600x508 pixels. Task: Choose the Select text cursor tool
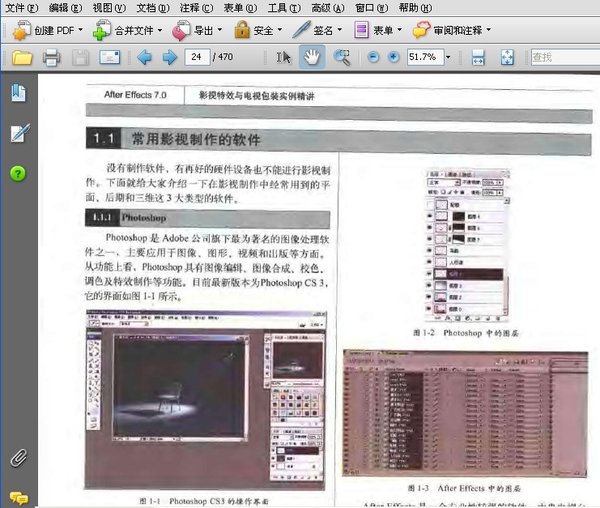pyautogui.click(x=284, y=57)
